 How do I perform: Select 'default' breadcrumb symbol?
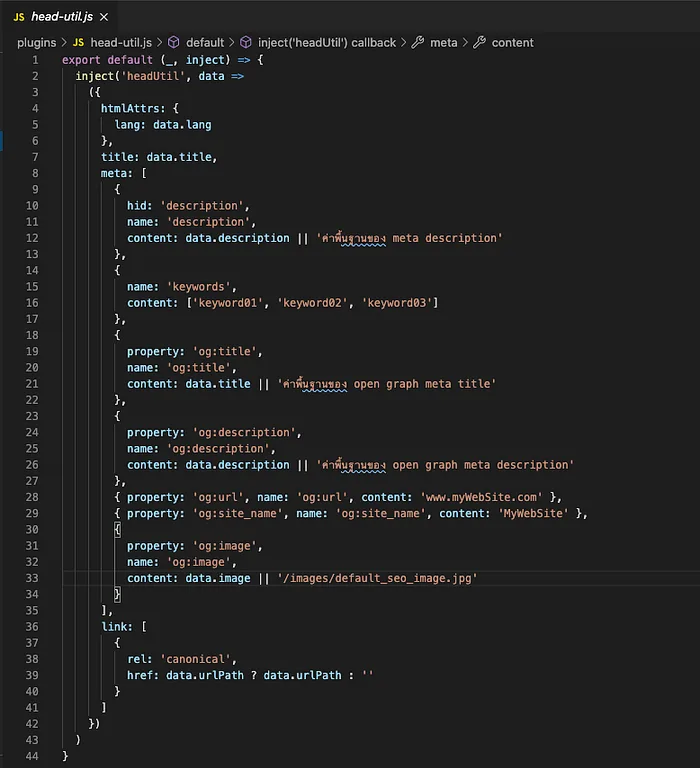(x=205, y=43)
